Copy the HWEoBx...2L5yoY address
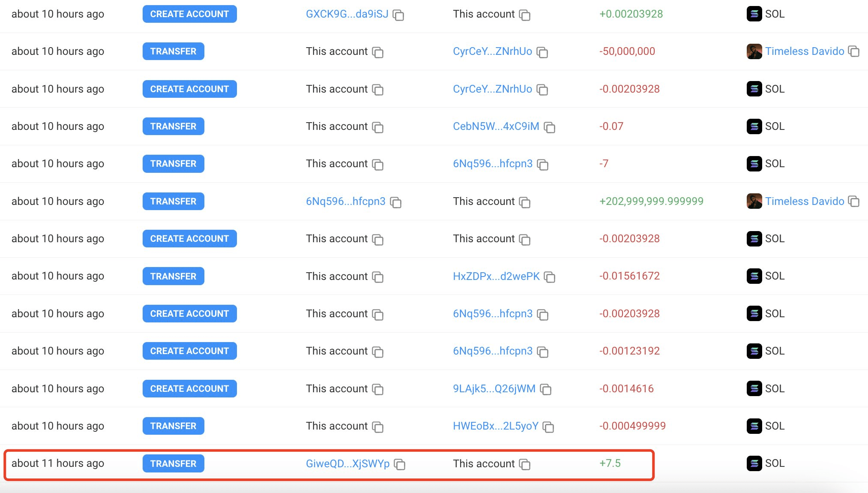Screen dimensions: 868x493 click(549, 427)
